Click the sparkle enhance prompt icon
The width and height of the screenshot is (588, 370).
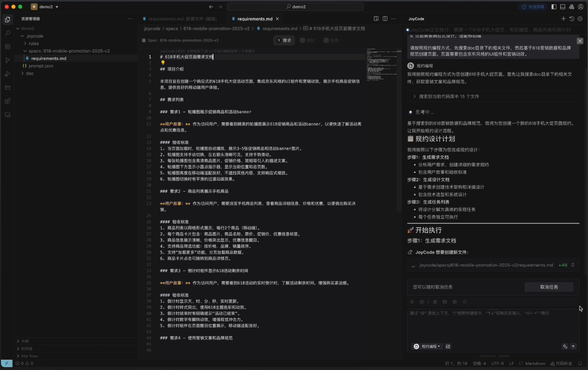click(565, 347)
